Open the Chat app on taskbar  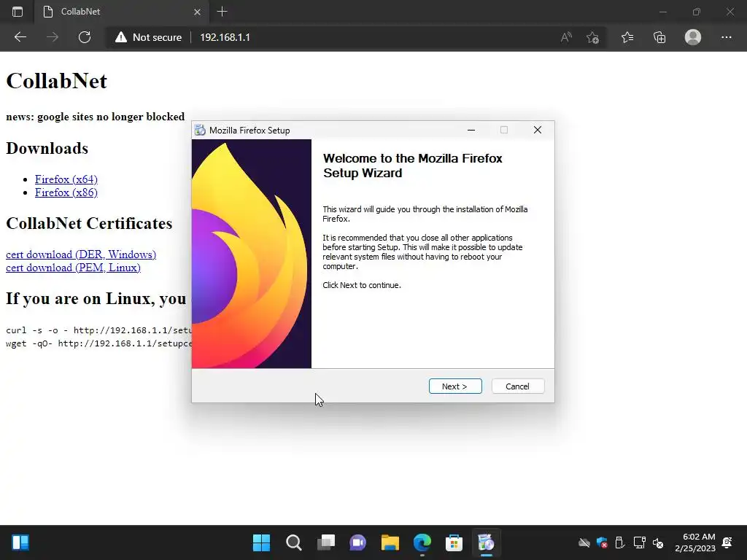(x=357, y=542)
